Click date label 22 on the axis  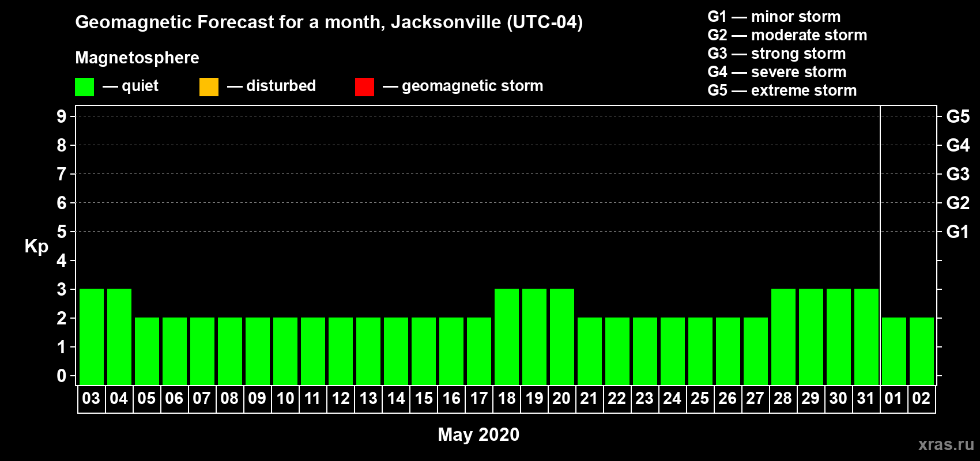point(617,398)
